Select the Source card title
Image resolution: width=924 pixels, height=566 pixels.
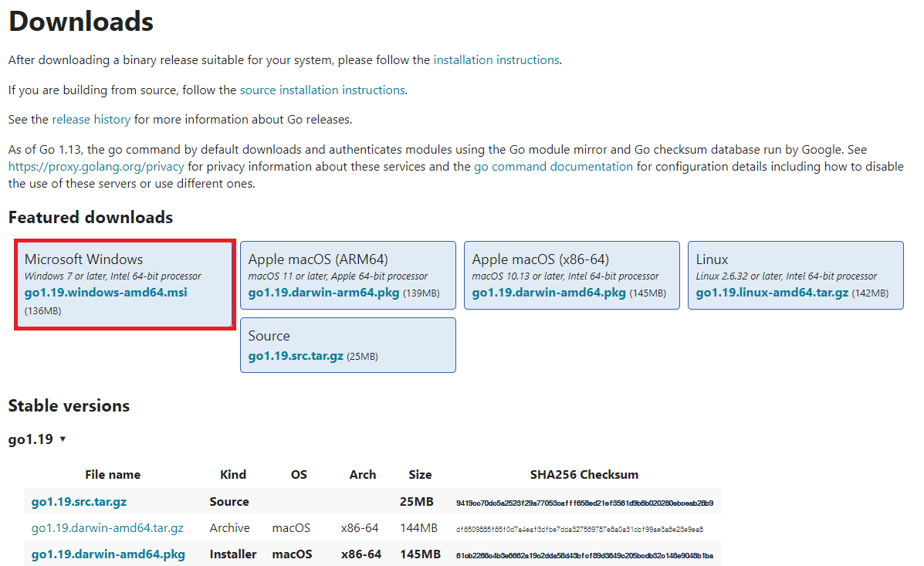click(x=269, y=336)
